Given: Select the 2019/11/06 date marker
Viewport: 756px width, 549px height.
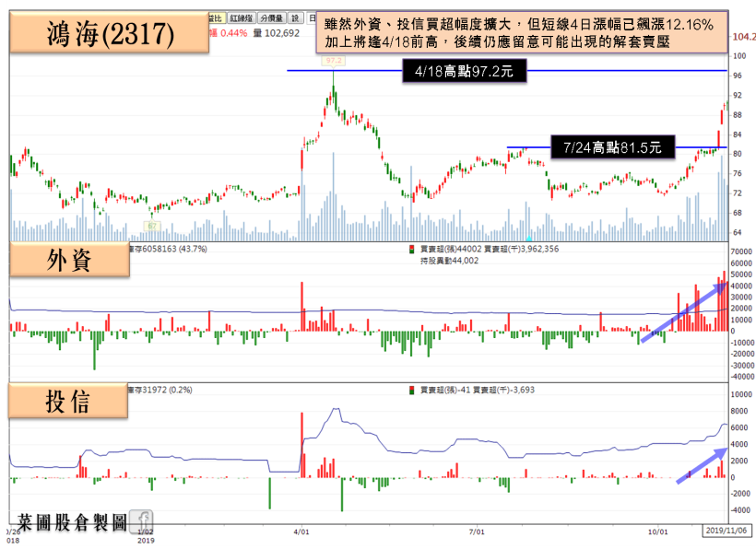Looking at the screenshot, I should click(x=726, y=531).
